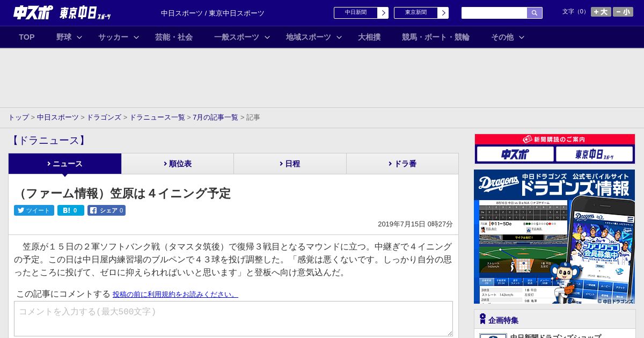Decrease text size with －小 button
644x338 pixels.
coord(623,12)
